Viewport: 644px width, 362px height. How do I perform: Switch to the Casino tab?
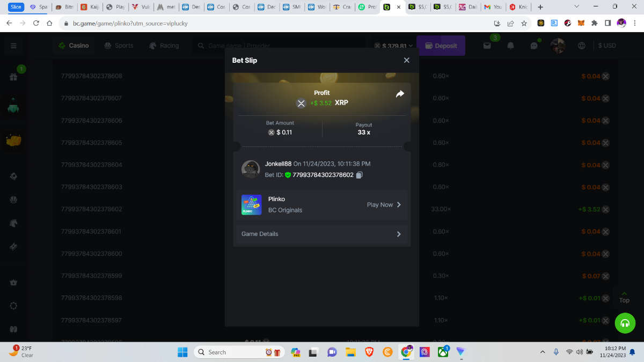point(74,46)
